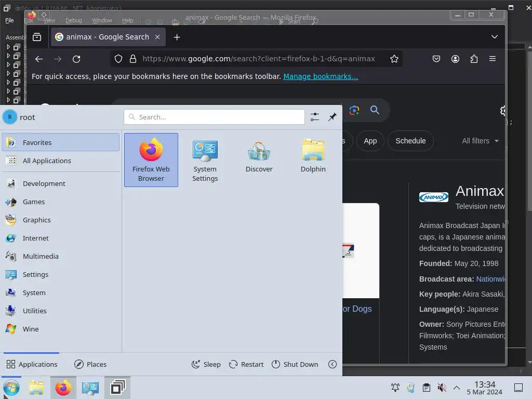This screenshot has height=399, width=532.
Task: Open Nationwide broadcast area link
Action: click(x=490, y=279)
